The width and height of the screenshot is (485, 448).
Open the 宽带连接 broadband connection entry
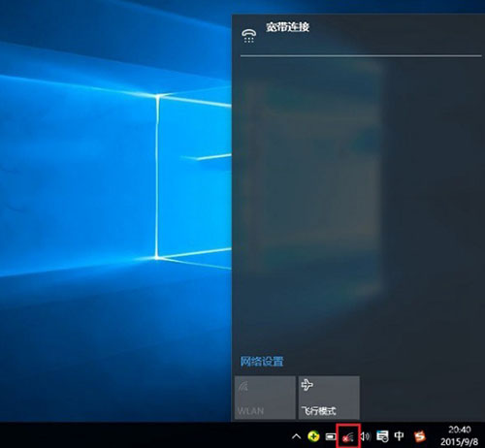click(x=358, y=34)
